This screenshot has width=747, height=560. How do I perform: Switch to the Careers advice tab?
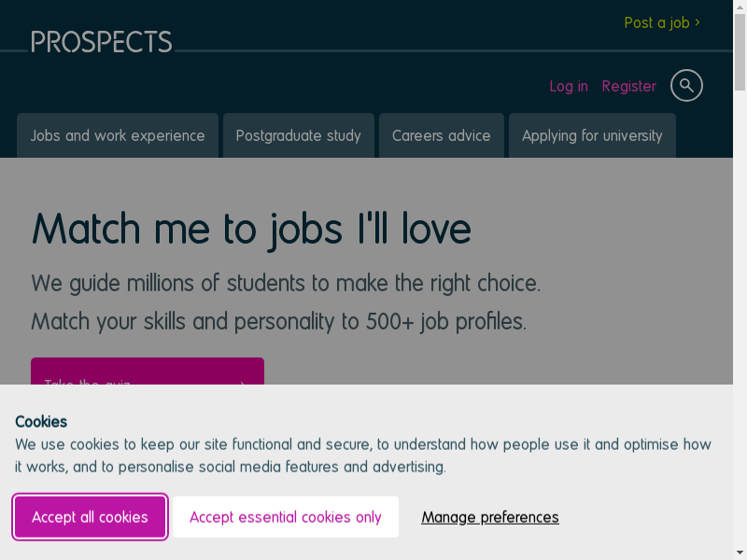441,135
